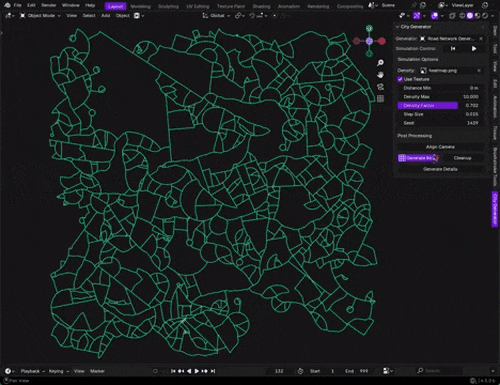
Task: Click the zoom magnifier viewport icon
Action: pyautogui.click(x=380, y=63)
